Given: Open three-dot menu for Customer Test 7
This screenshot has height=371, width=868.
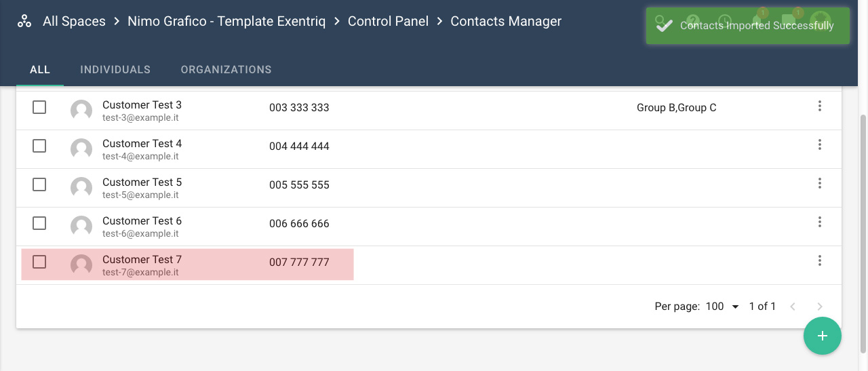Looking at the screenshot, I should point(820,260).
